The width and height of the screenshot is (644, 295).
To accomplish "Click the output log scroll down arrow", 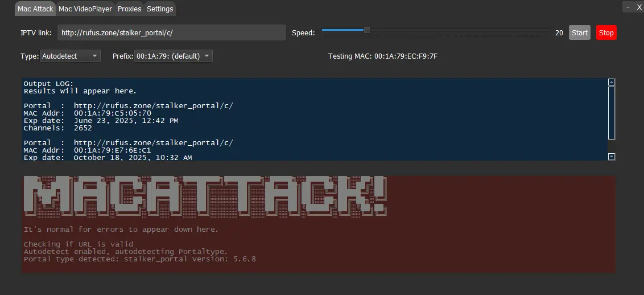I will pyautogui.click(x=611, y=156).
